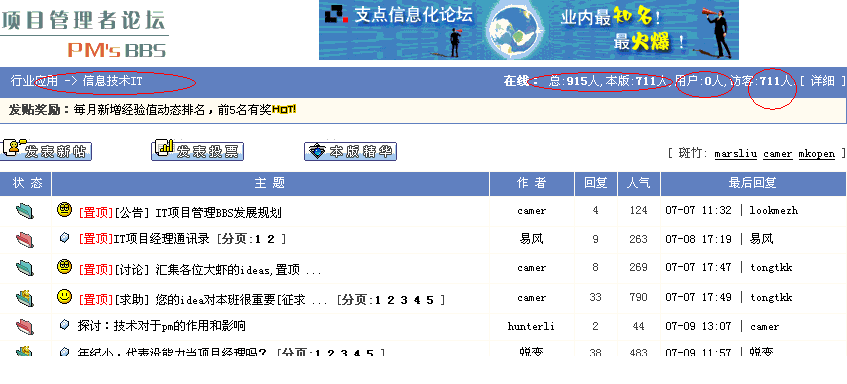Click the 最后回复 column header
The image size is (847, 384).
click(x=752, y=183)
